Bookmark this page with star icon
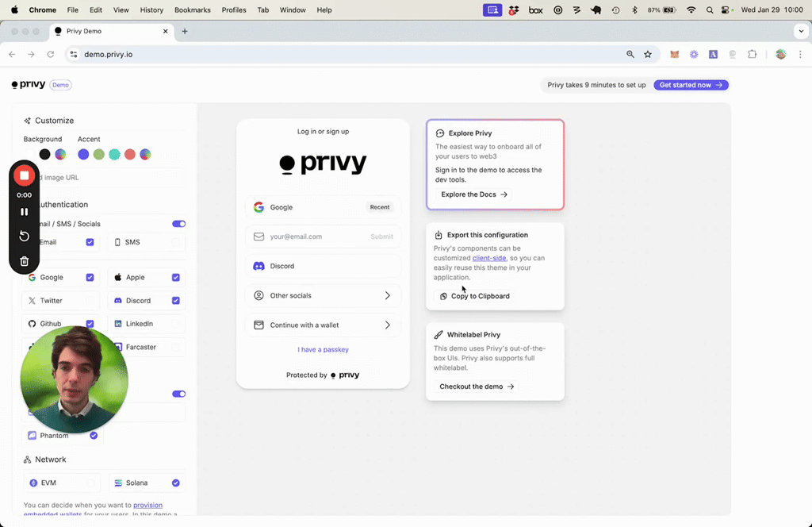Image resolution: width=812 pixels, height=527 pixels. point(648,54)
